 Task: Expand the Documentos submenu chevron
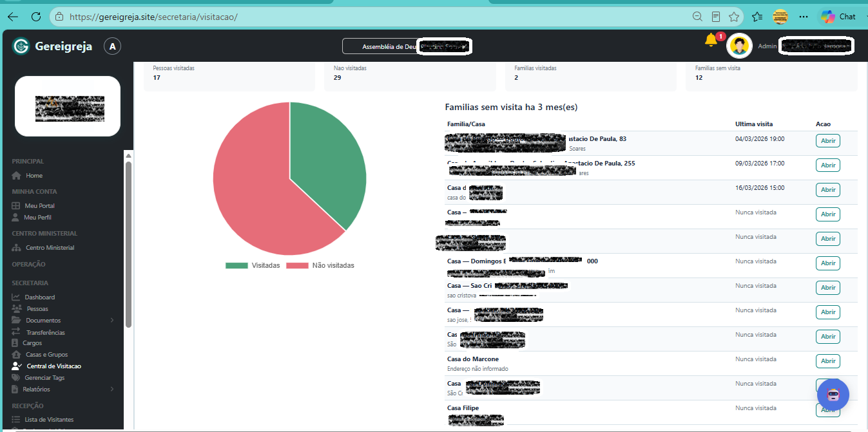pyautogui.click(x=112, y=320)
